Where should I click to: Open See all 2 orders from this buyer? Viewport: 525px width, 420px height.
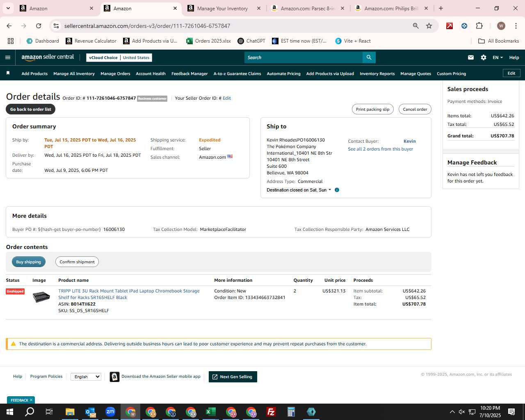click(x=380, y=149)
